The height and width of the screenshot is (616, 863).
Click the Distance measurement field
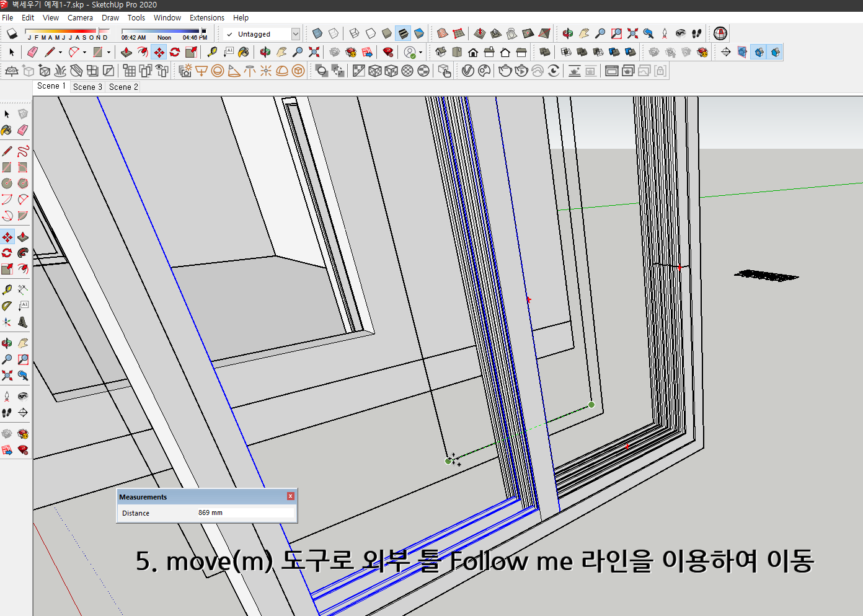point(244,513)
